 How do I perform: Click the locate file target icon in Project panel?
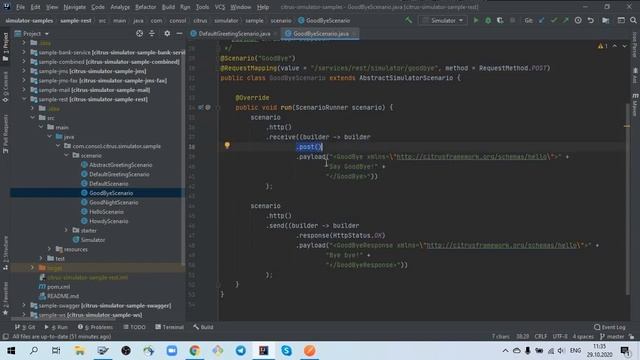coord(140,33)
